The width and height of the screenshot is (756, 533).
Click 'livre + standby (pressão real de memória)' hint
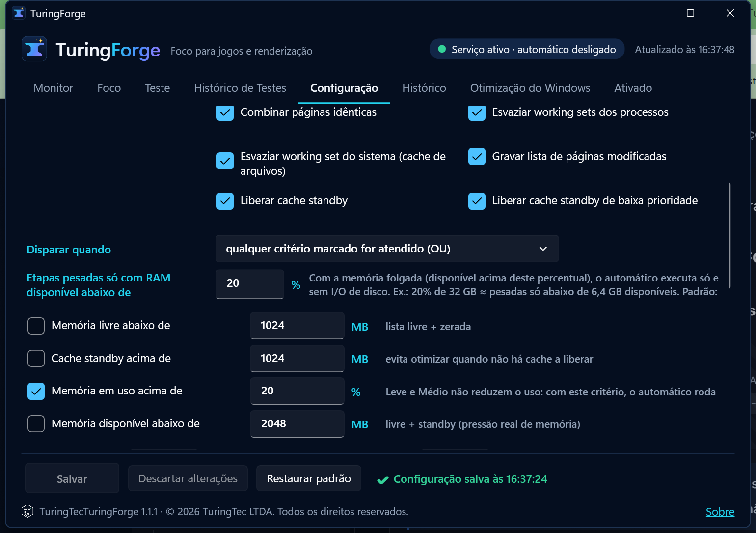(x=483, y=424)
